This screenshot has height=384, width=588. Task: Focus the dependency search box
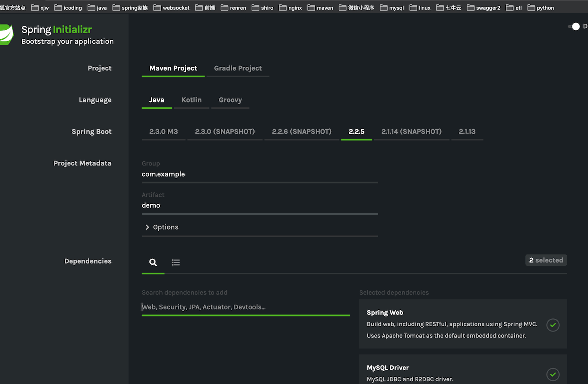click(x=246, y=307)
